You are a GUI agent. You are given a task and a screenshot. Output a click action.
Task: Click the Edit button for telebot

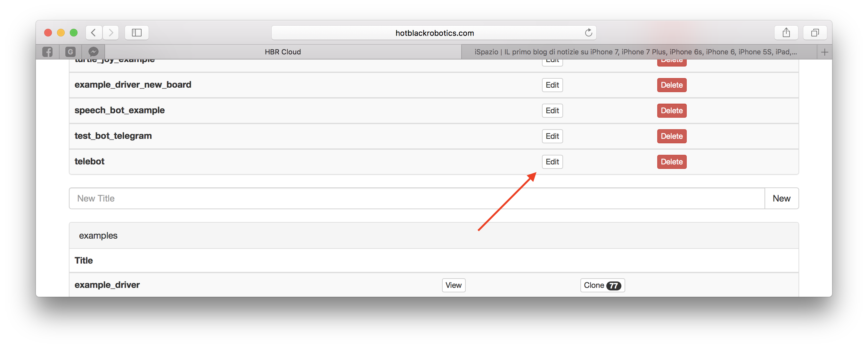pos(553,161)
